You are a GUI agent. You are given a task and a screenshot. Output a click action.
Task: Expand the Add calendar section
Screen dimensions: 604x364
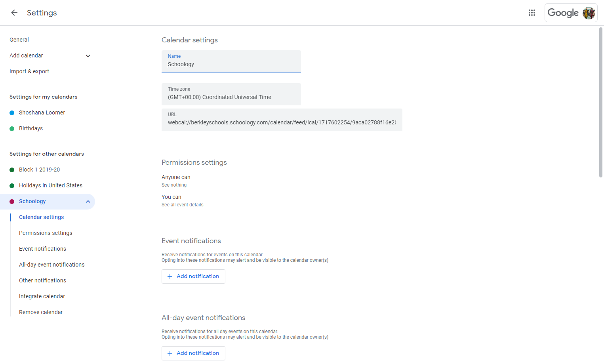coord(88,56)
